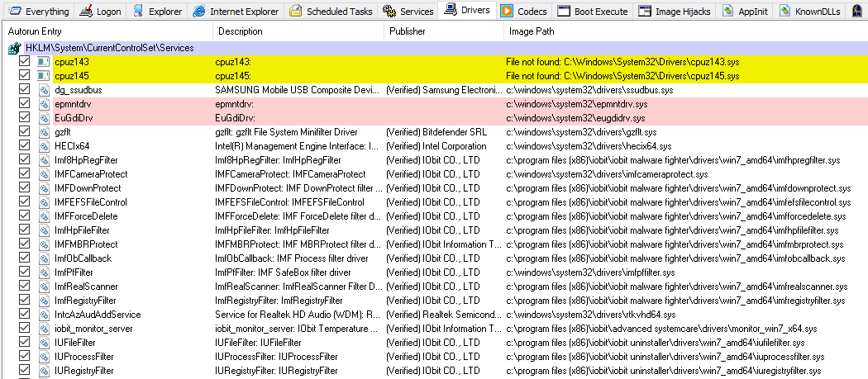
Task: Click the cpuz143 missing-file icon
Action: 43,62
